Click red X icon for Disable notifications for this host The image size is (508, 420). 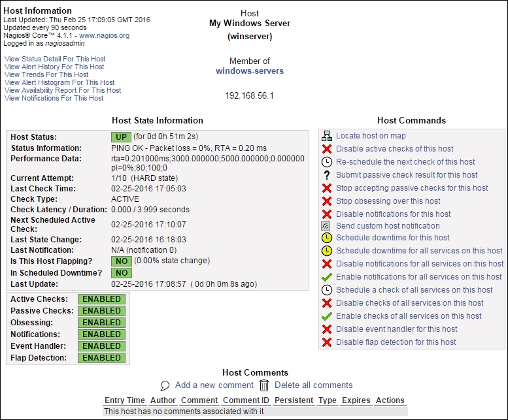tap(327, 214)
